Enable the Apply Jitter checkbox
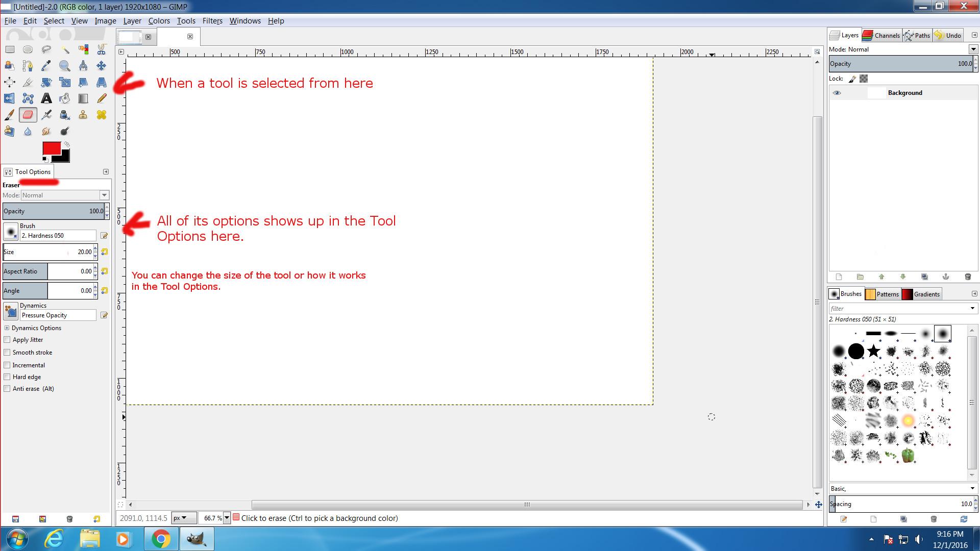 pos(7,340)
